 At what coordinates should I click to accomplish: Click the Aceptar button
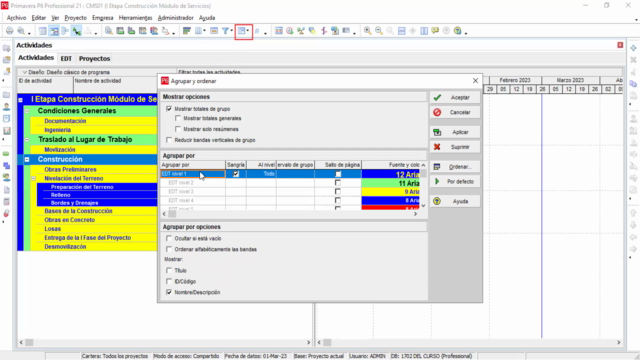tap(455, 98)
